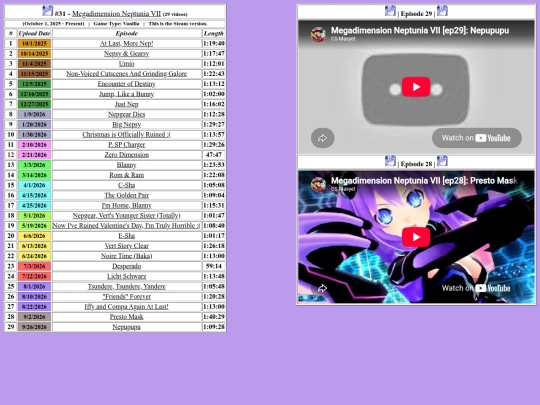This screenshot has height=405, width=540.
Task: Click the 'Episode 29' label text
Action: (416, 14)
